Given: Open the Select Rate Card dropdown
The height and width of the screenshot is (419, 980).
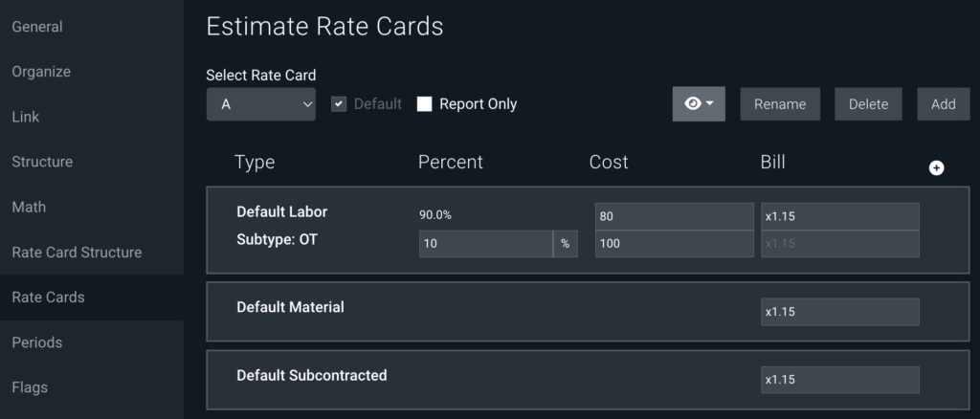Looking at the screenshot, I should click(261, 104).
